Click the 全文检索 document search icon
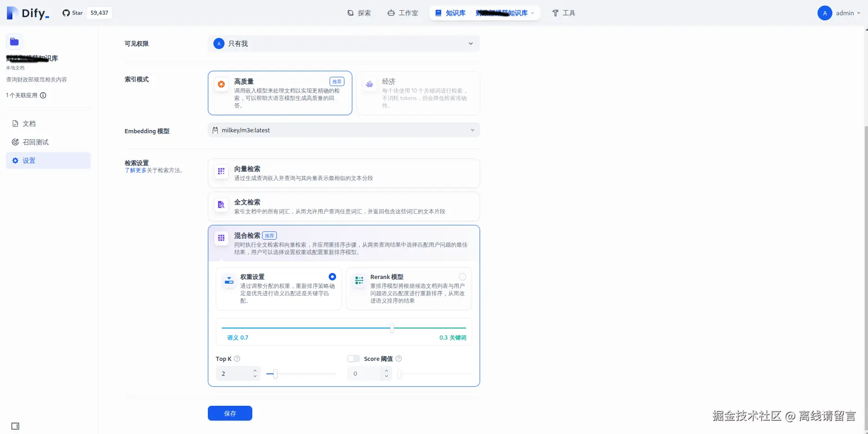Image resolution: width=868 pixels, height=434 pixels. coord(221,205)
